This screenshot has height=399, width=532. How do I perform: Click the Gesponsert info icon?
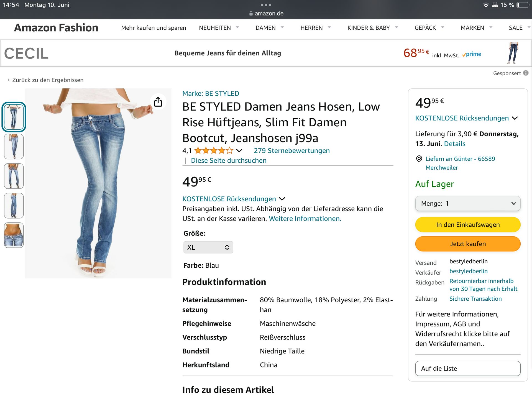pos(526,73)
